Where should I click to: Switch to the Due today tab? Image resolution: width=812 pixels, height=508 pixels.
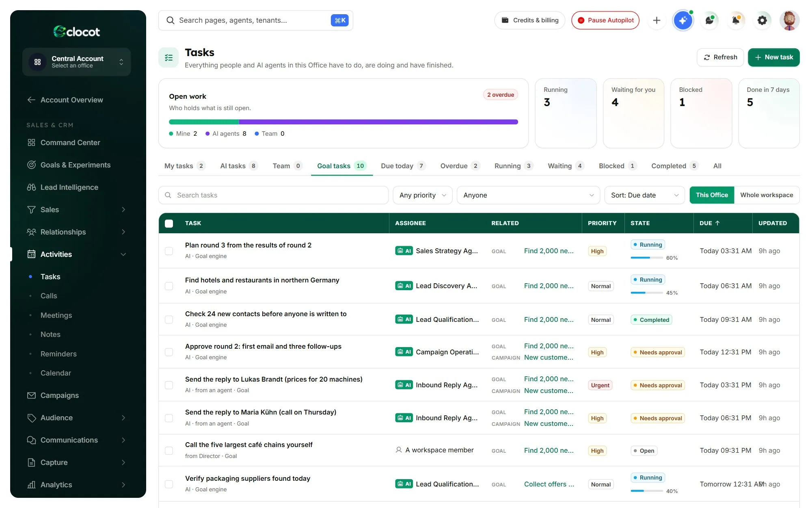click(x=403, y=166)
